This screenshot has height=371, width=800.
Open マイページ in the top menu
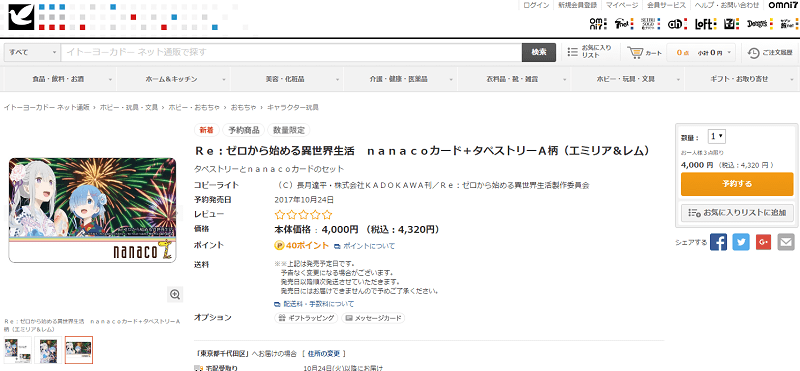[622, 5]
